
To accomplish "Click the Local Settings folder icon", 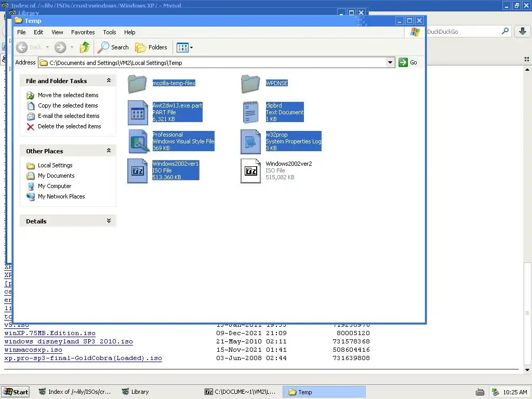I will click(x=31, y=166).
